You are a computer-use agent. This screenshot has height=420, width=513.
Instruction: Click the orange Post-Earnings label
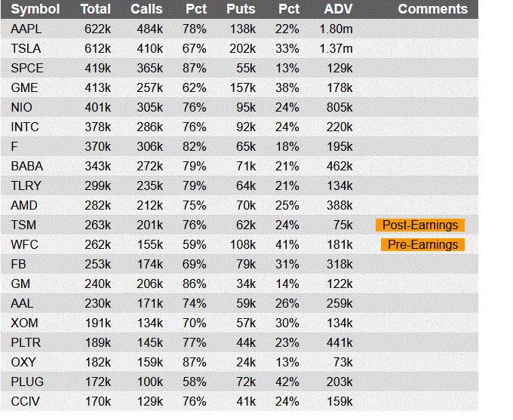420,225
